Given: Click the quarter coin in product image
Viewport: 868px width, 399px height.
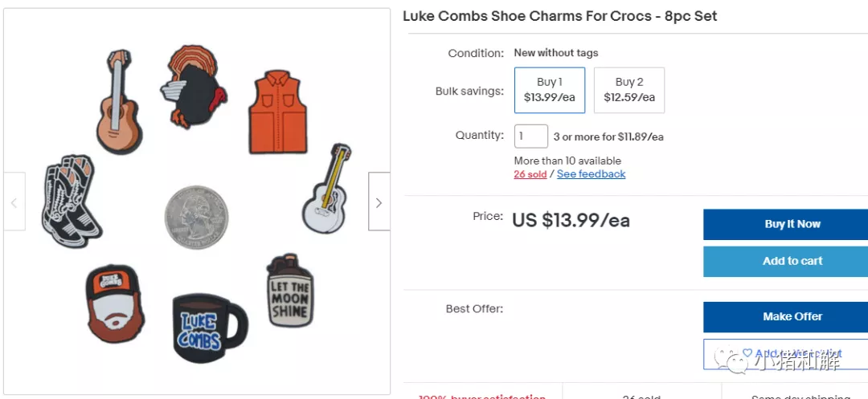Looking at the screenshot, I should (197, 216).
